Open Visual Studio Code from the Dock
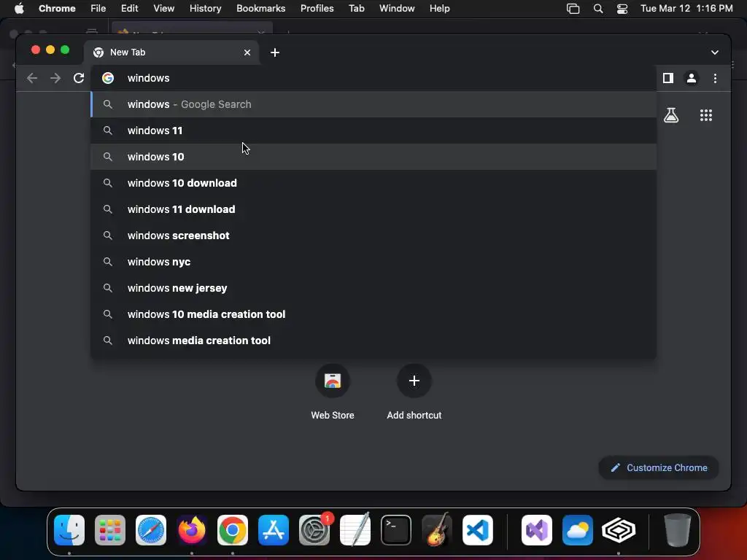This screenshot has width=747, height=560. click(478, 530)
